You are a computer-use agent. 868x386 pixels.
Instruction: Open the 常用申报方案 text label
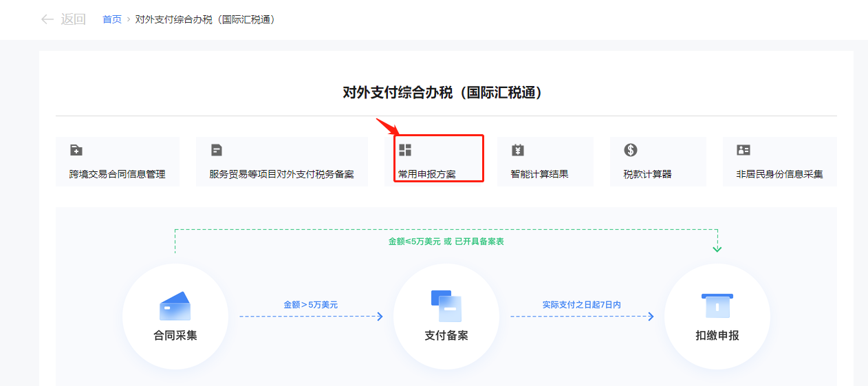(x=426, y=174)
